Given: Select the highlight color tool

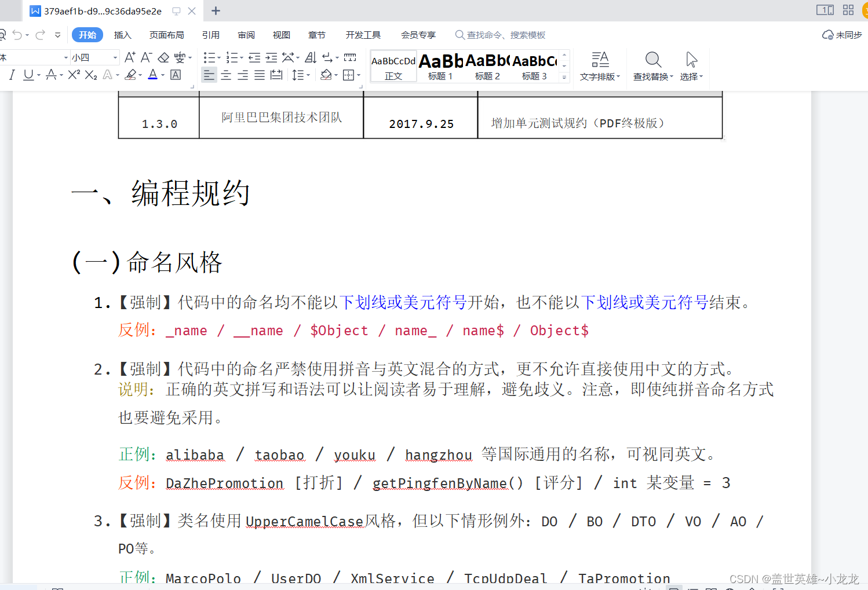Looking at the screenshot, I should click(132, 75).
